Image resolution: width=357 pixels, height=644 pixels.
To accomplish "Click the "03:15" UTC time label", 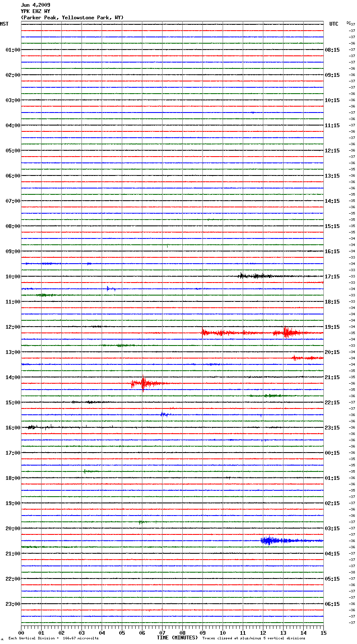I will coord(332,529).
